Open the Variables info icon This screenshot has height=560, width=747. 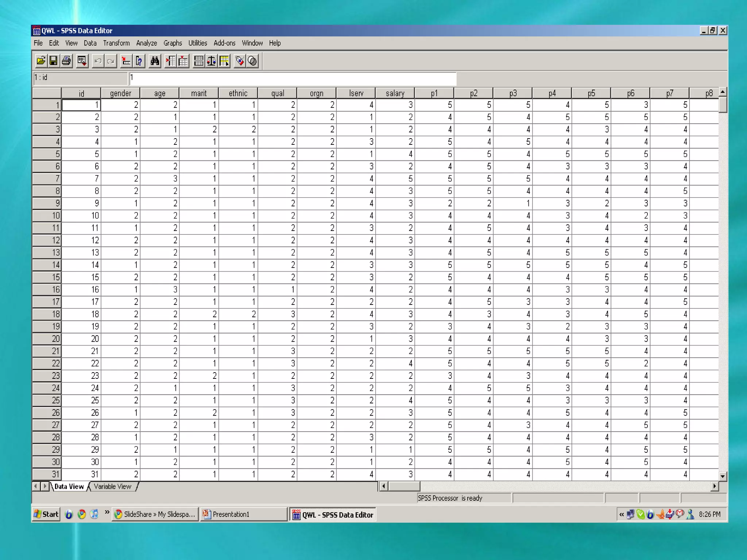pyautogui.click(x=139, y=61)
